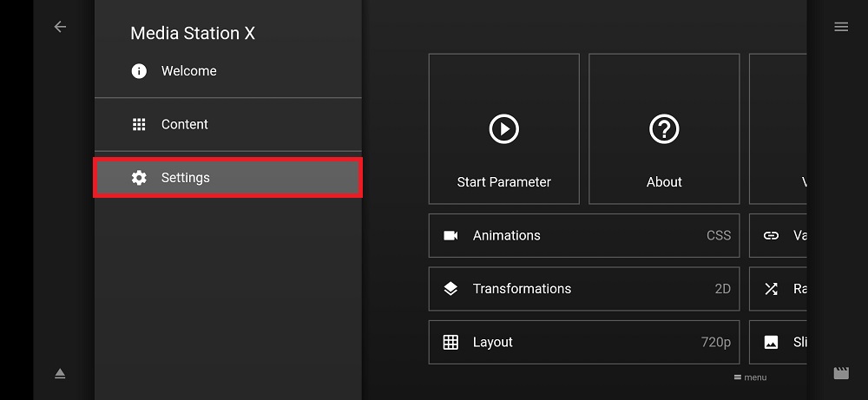
Task: Open the hamburger menu at top right
Action: [x=841, y=27]
